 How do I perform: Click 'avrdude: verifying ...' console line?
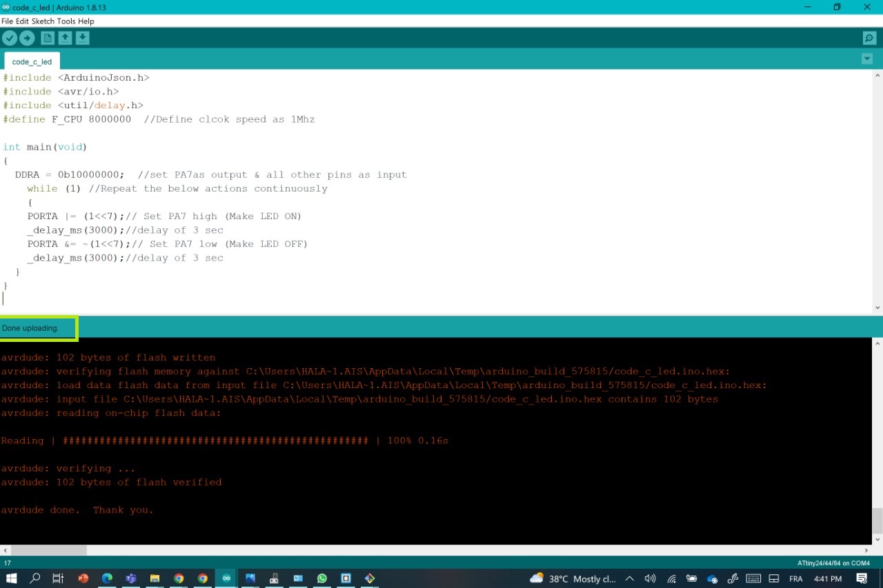(x=68, y=469)
